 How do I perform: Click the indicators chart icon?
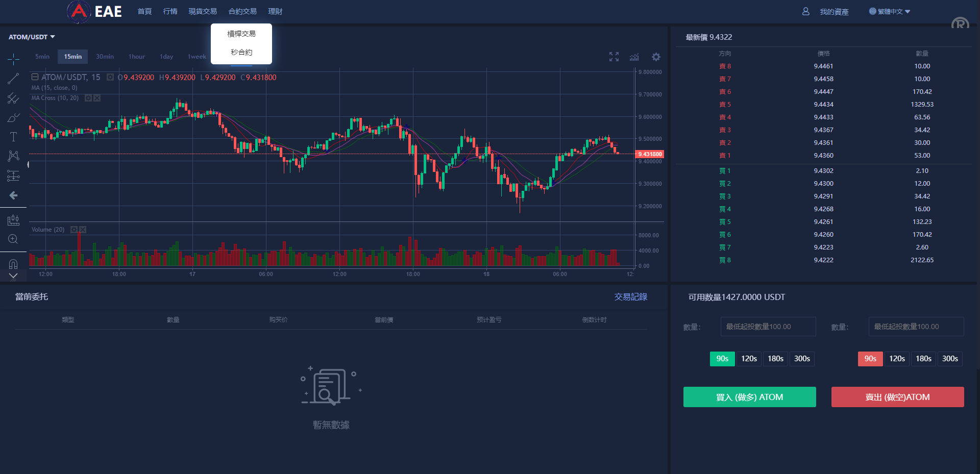(x=634, y=57)
